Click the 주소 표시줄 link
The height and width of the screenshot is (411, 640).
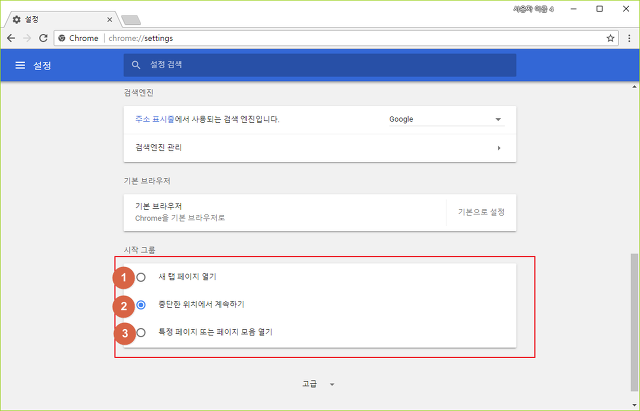click(x=155, y=119)
